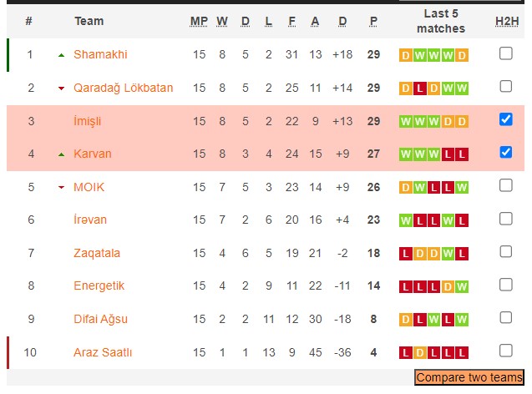Click Shamakhi's green up-arrow rank indicator
The image size is (532, 394).
tap(61, 55)
